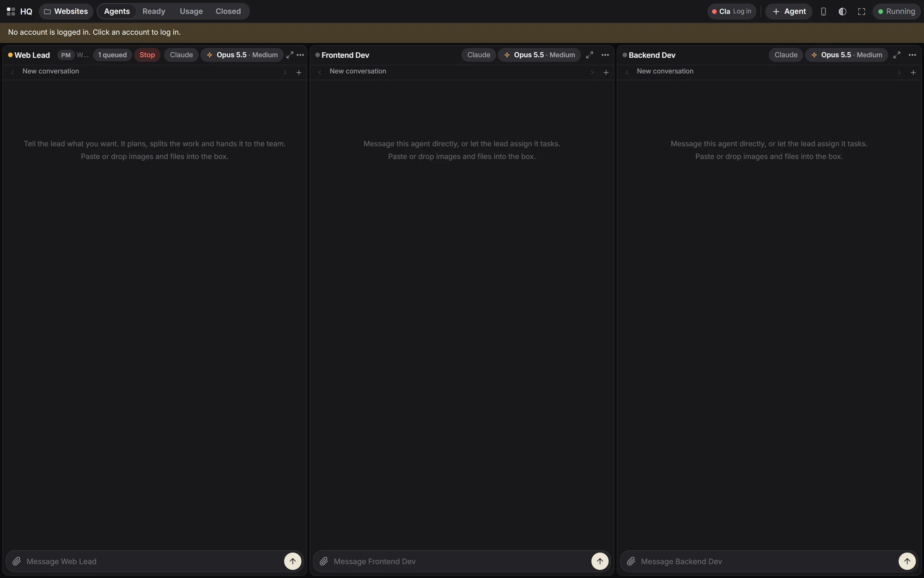Start new conversation in Frontend Dev
The height and width of the screenshot is (578, 924).
click(606, 73)
